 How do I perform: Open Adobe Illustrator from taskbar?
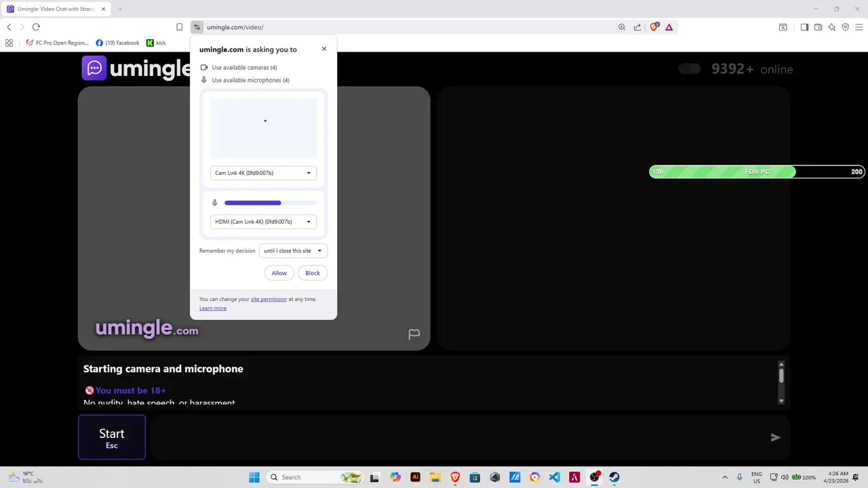[415, 477]
